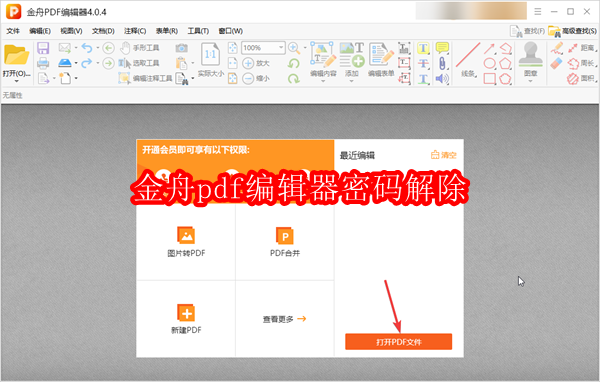This screenshot has height=382, width=600.
Task: Open the Forms (表单) menu
Action: click(166, 31)
